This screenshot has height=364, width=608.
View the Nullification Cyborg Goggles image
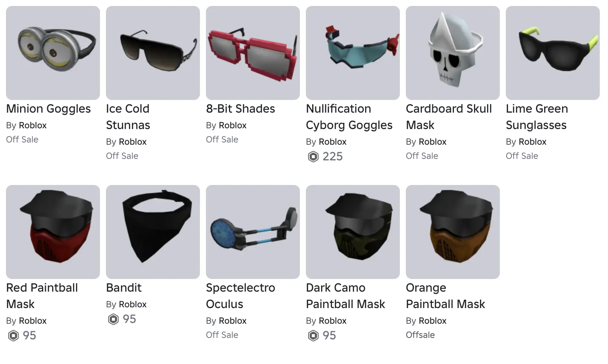(353, 53)
